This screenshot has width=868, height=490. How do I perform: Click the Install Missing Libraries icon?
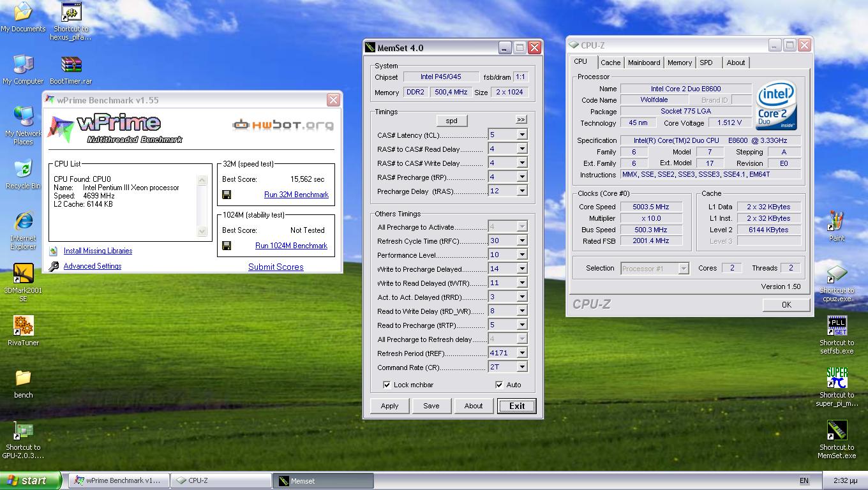(x=54, y=251)
